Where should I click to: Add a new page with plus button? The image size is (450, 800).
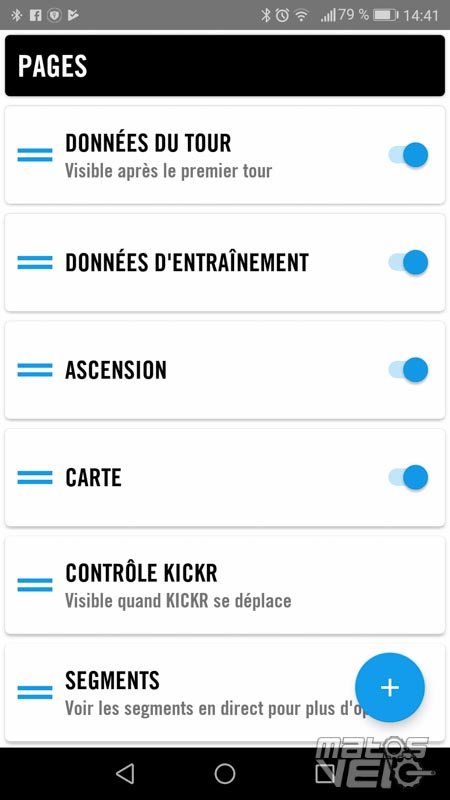point(390,688)
